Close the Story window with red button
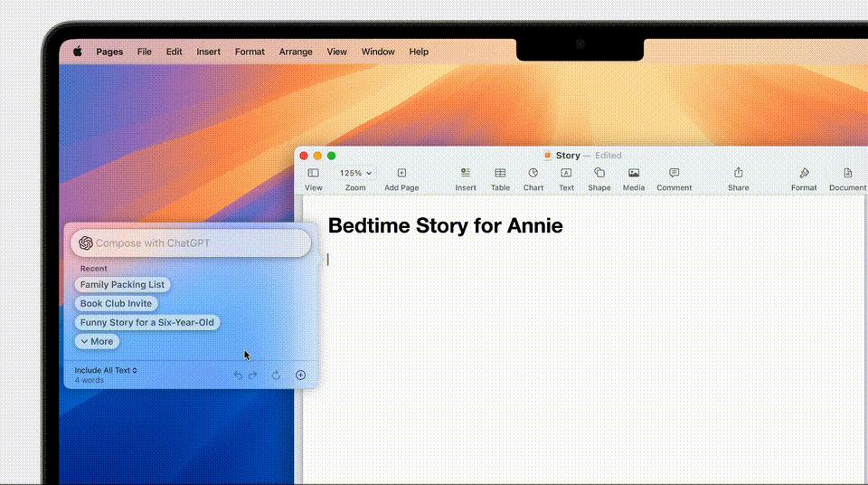 (x=304, y=156)
